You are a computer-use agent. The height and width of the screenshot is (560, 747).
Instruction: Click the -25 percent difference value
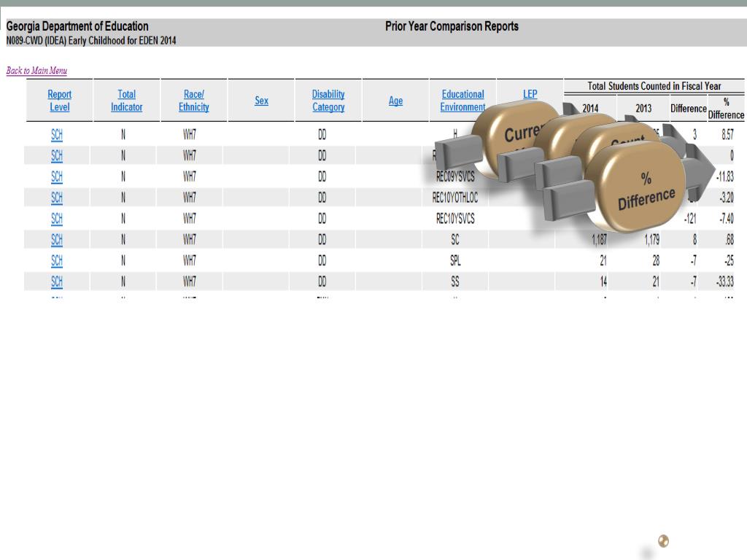tap(729, 260)
